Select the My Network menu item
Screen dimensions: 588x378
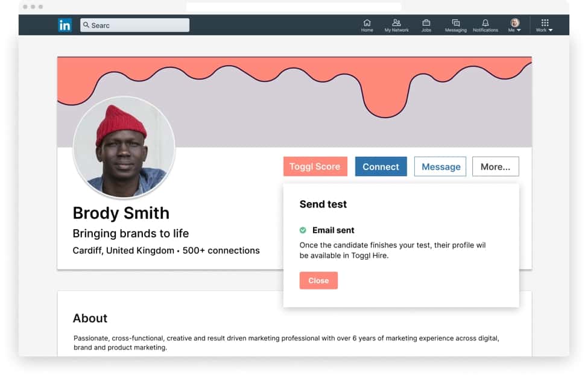[x=396, y=25]
